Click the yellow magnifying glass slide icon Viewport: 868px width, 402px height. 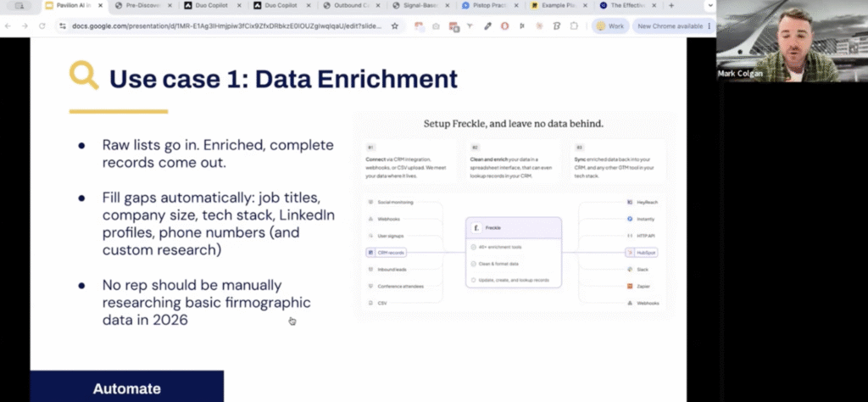point(84,75)
